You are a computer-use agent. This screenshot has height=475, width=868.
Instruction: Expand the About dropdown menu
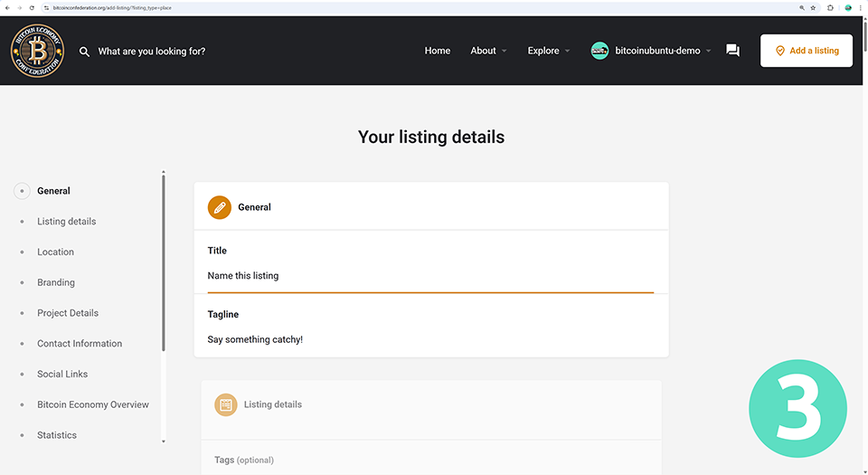[488, 51]
